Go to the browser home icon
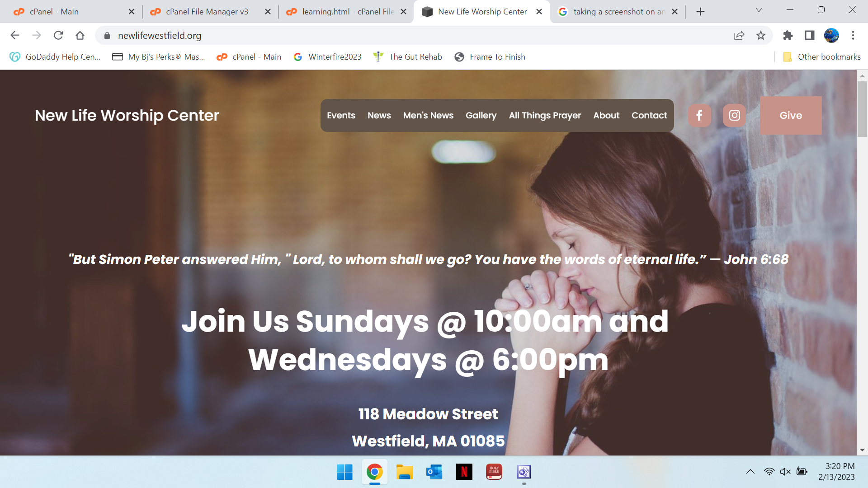868x488 pixels. pos(80,35)
